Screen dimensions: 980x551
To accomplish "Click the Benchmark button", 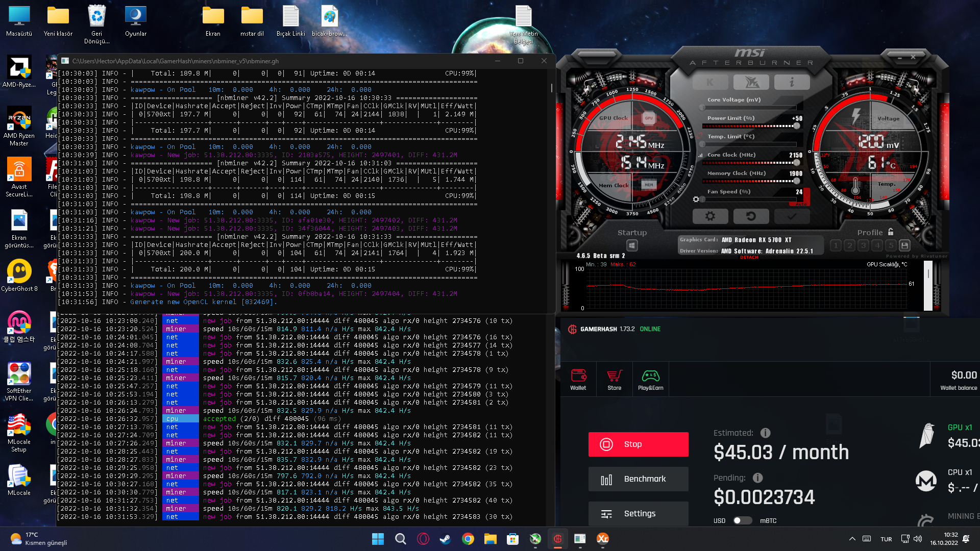I will (x=638, y=479).
